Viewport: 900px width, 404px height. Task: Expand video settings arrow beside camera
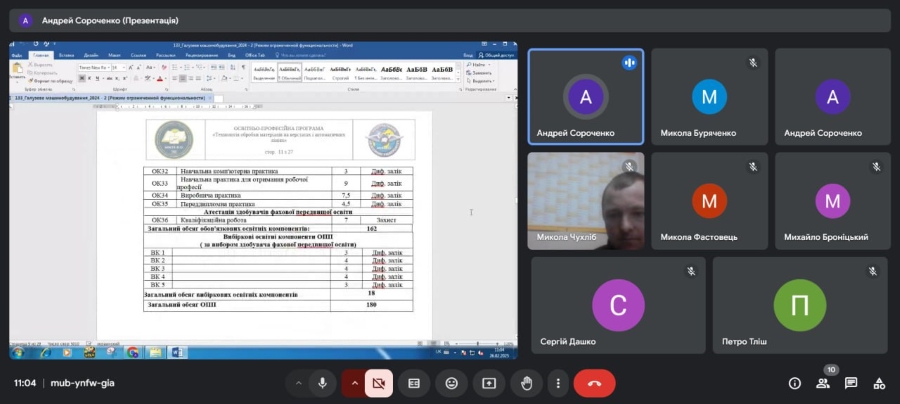coord(353,383)
